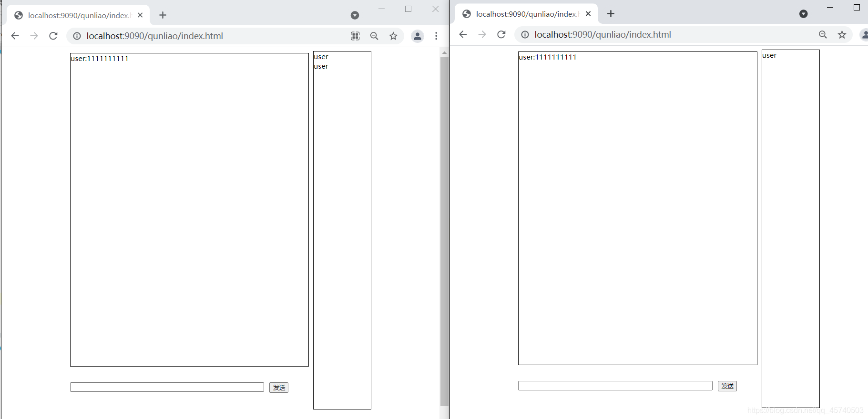Viewport: 868px width, 419px height.
Task: Add a new tab in the left window
Action: [163, 15]
